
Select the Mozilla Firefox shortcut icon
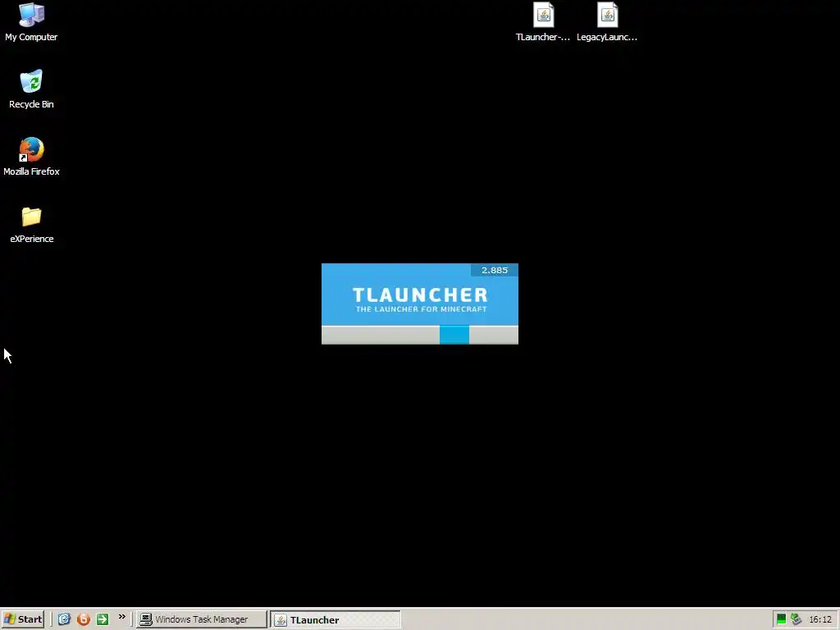point(31,157)
